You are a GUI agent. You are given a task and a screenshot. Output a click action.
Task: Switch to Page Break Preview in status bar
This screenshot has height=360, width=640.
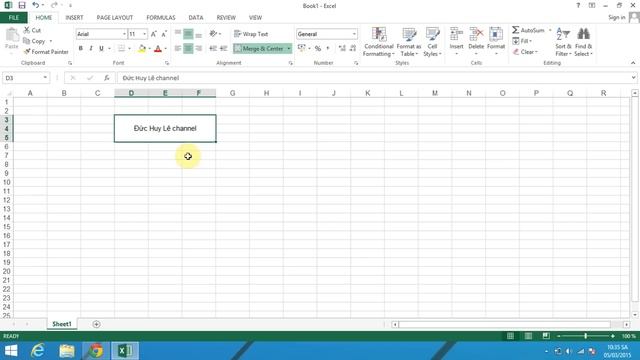point(546,336)
